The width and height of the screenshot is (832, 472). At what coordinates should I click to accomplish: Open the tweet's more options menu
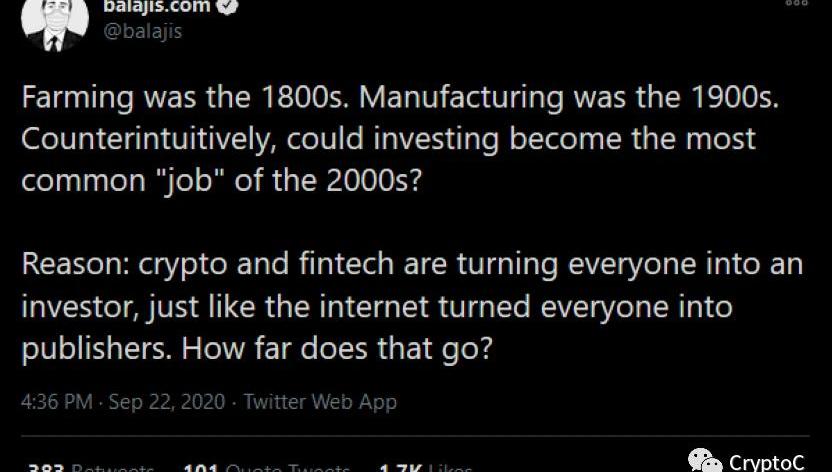(x=796, y=4)
